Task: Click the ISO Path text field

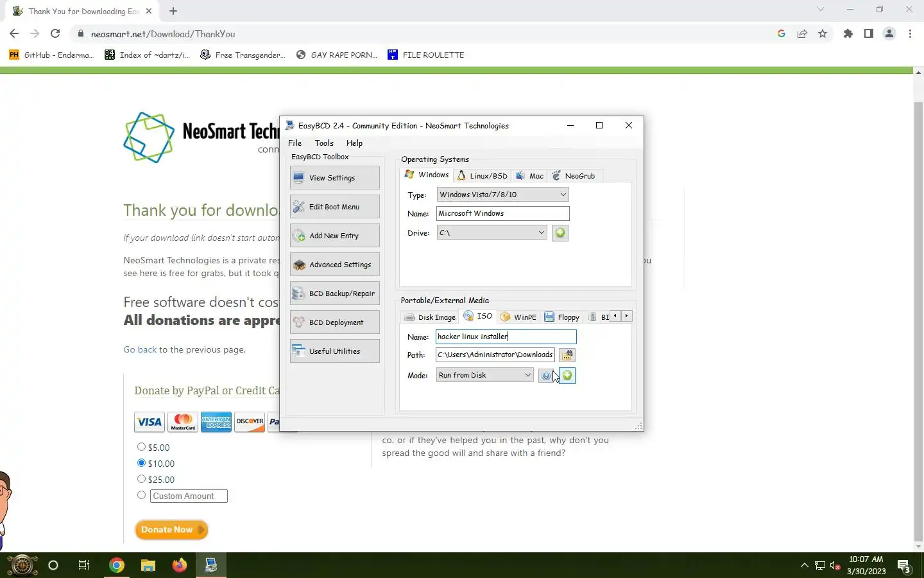Action: click(x=495, y=355)
